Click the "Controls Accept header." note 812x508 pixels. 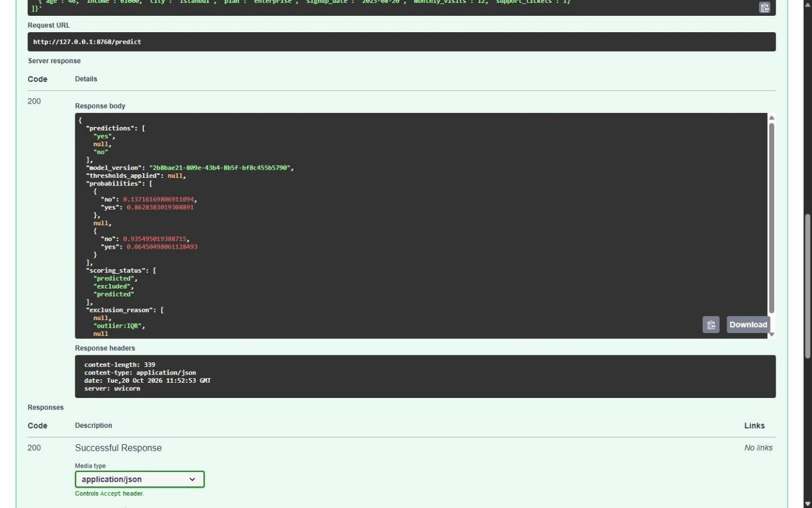click(109, 493)
